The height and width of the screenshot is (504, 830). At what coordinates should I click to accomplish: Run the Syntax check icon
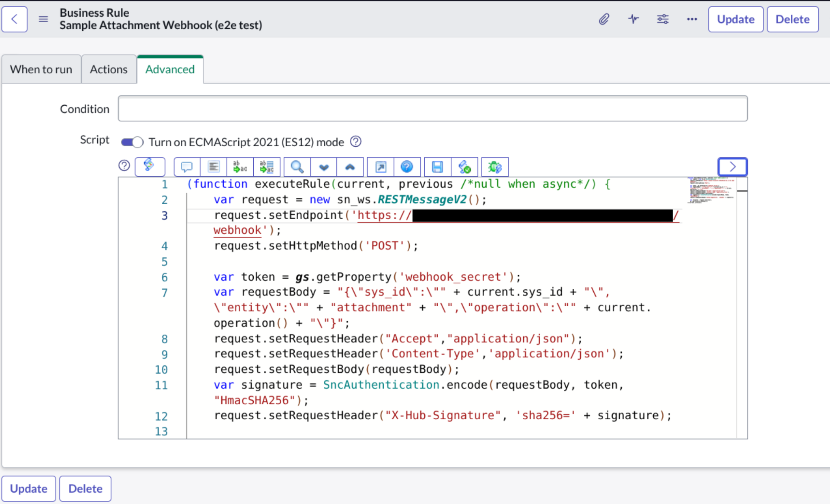tap(465, 167)
